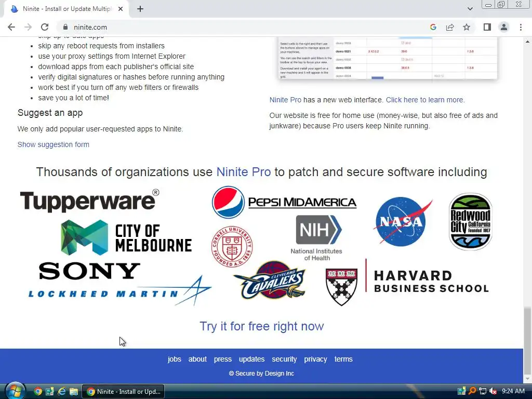
Task: Open the terms footer link
Action: [x=343, y=359]
